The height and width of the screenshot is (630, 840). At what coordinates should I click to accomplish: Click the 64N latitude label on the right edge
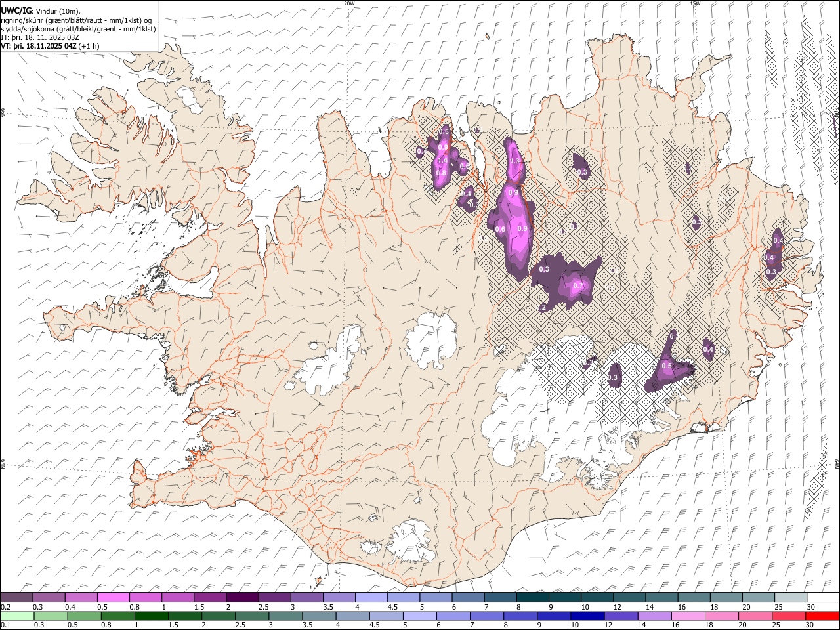[x=837, y=463]
